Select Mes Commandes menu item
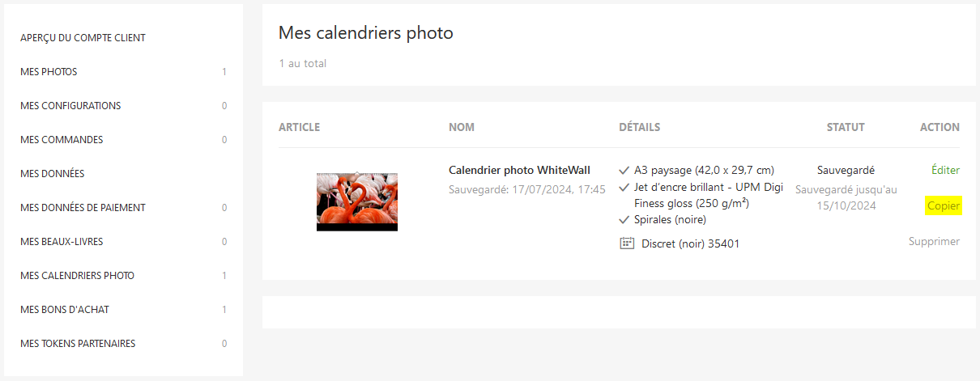Image resolution: width=980 pixels, height=381 pixels. click(x=62, y=140)
